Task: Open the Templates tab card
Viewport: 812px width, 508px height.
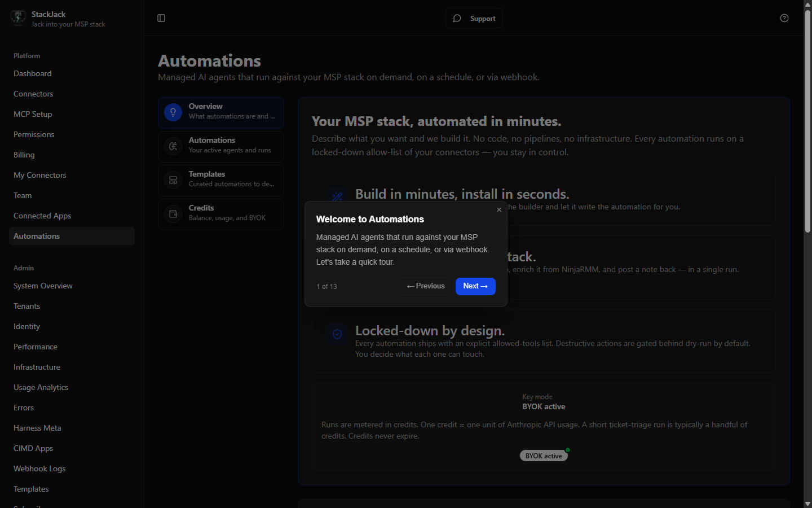Action: [221, 180]
